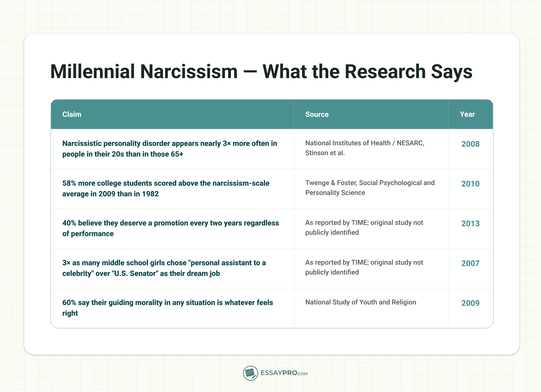Click the Source column header
The image size is (541, 392).
point(317,114)
